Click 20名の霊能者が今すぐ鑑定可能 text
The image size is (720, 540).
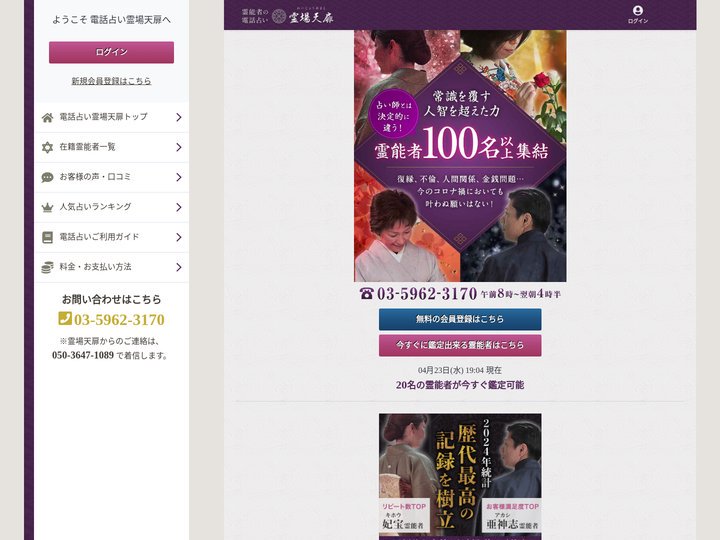[x=460, y=385]
